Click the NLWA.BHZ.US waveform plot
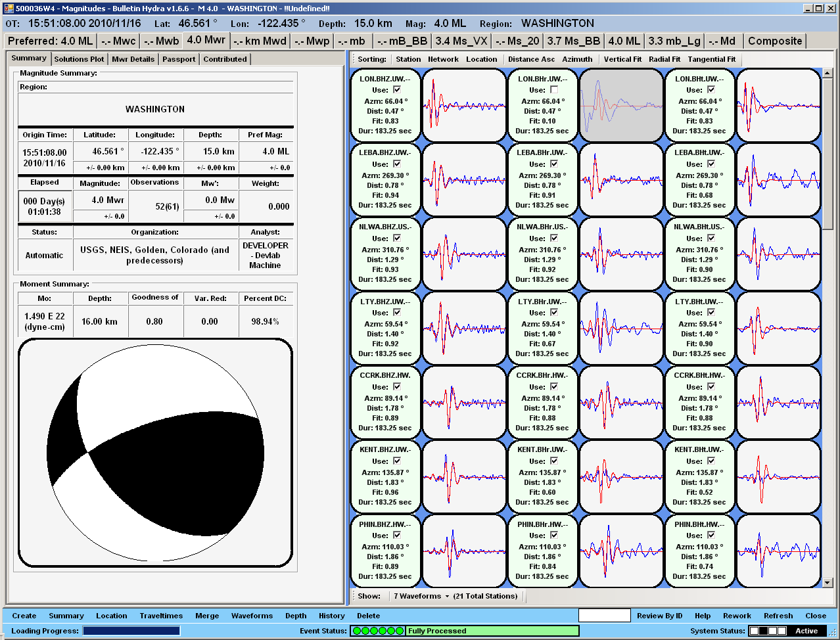Viewport: 840px width, 640px height. [x=464, y=254]
